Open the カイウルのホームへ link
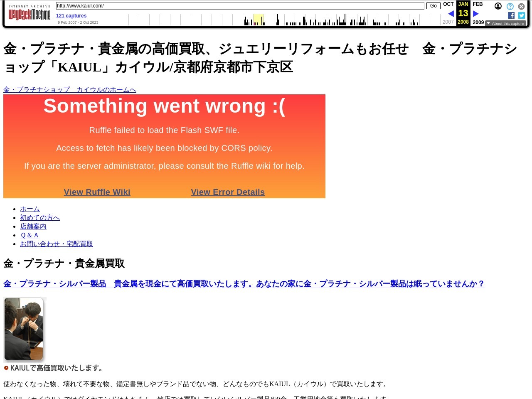532x399 pixels. (x=70, y=90)
